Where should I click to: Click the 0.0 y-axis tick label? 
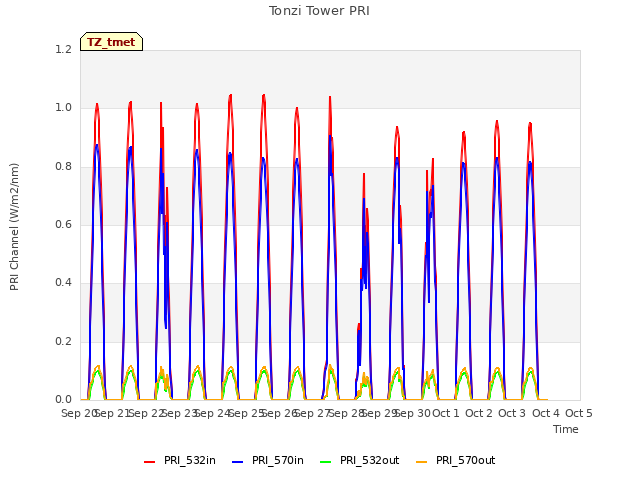point(63,399)
